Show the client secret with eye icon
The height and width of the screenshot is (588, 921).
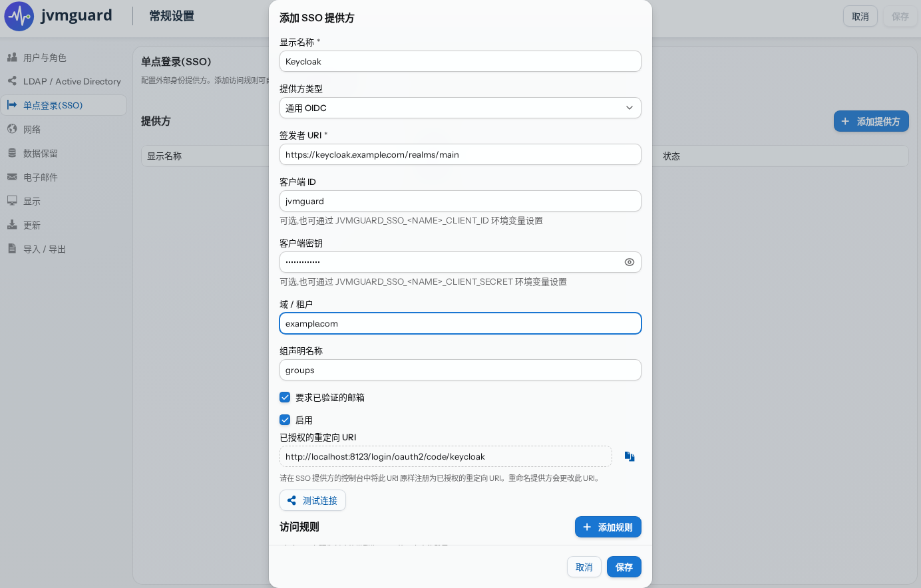[x=630, y=262]
